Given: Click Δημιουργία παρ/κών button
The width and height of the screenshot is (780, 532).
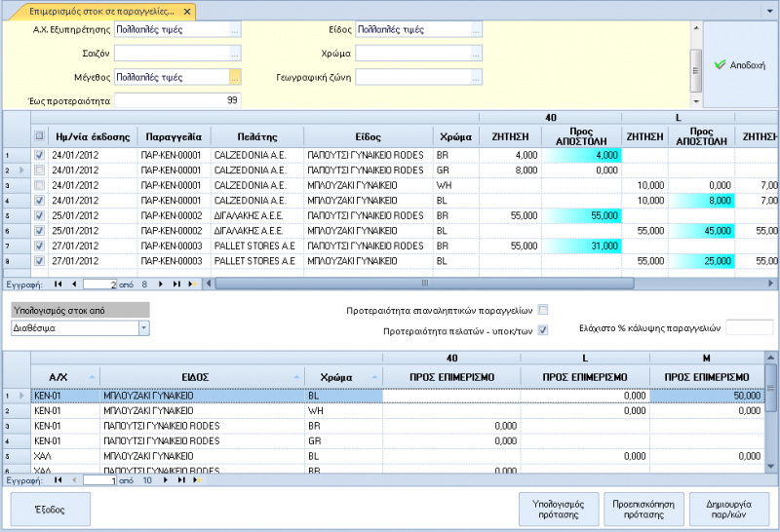Looking at the screenshot, I should [x=728, y=510].
